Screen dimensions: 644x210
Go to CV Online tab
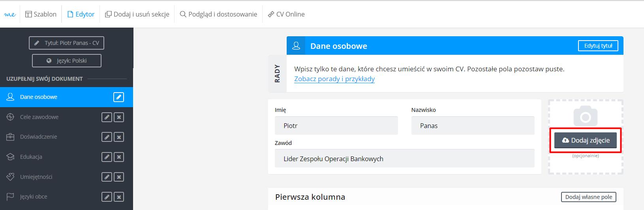[x=286, y=14]
